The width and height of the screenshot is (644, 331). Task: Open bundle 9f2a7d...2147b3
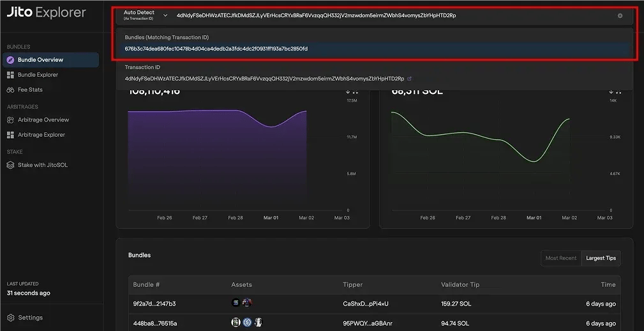pos(154,304)
